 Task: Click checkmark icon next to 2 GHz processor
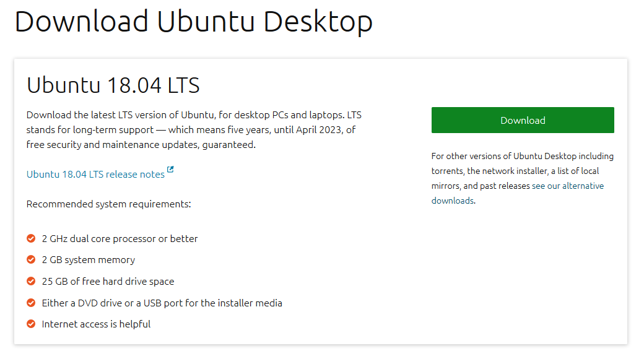[31, 238]
